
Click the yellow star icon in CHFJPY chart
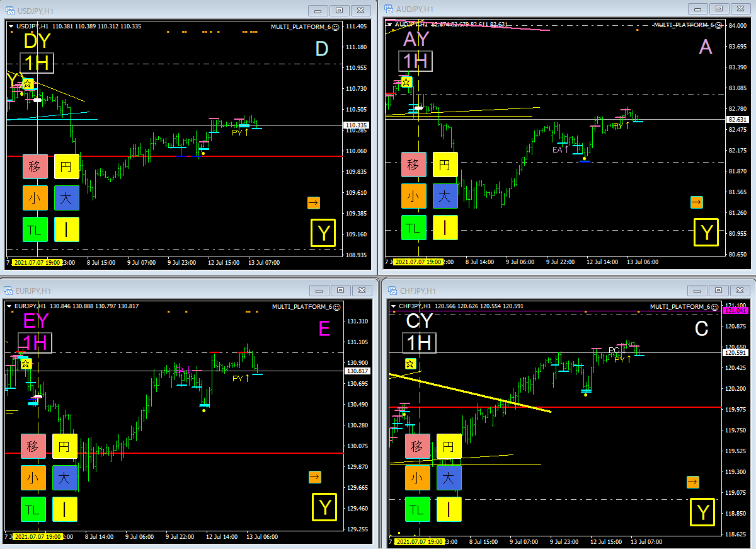pyautogui.click(x=410, y=364)
